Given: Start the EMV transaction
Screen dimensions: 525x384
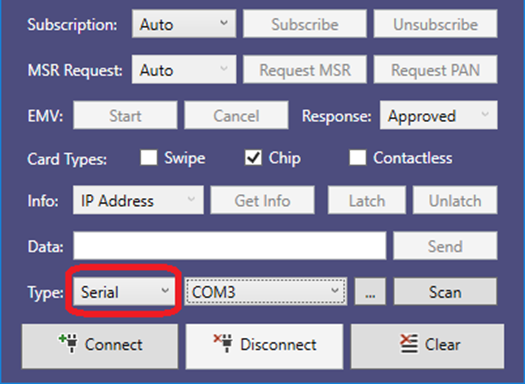Looking at the screenshot, I should pyautogui.click(x=125, y=116).
